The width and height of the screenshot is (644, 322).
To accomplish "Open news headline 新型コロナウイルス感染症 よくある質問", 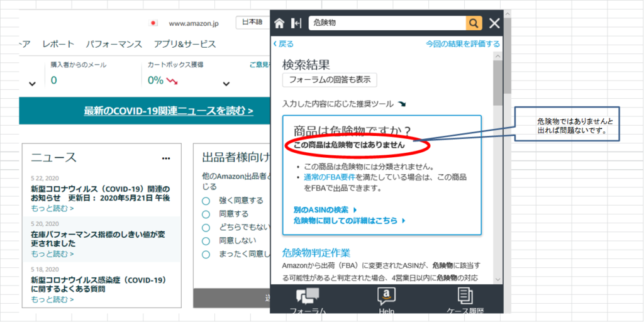I will tap(99, 285).
